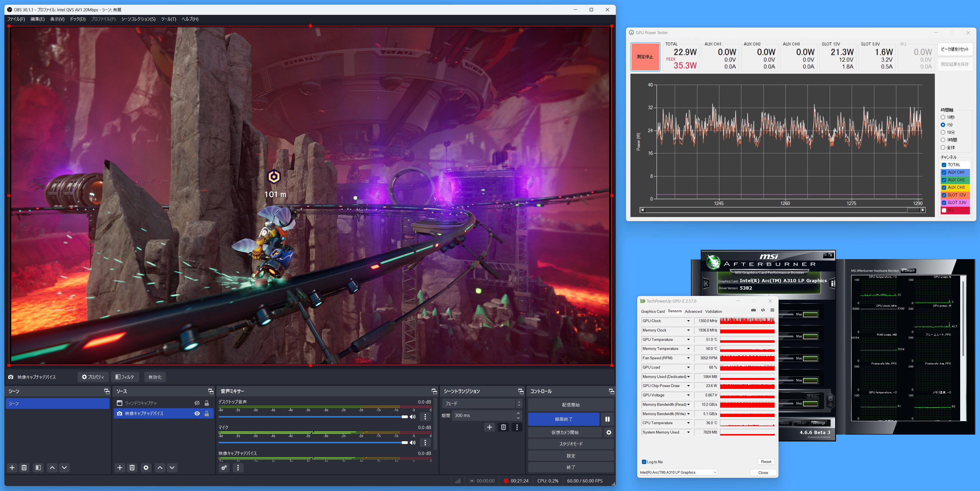Open デスクトップ音声 three-dot options
Screen dimensions: 980x491
425,417
